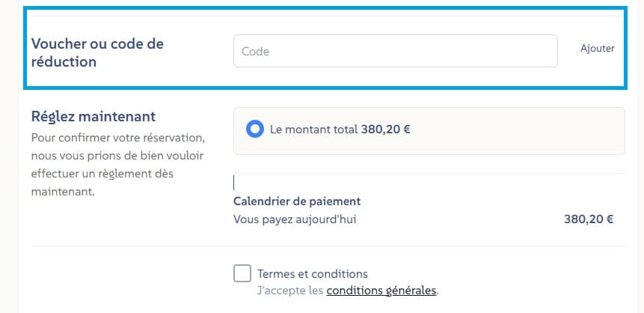Viewport: 644px width, 313px height.
Task: Click the 'Calendrier de paiement' heading
Action: coord(297,201)
